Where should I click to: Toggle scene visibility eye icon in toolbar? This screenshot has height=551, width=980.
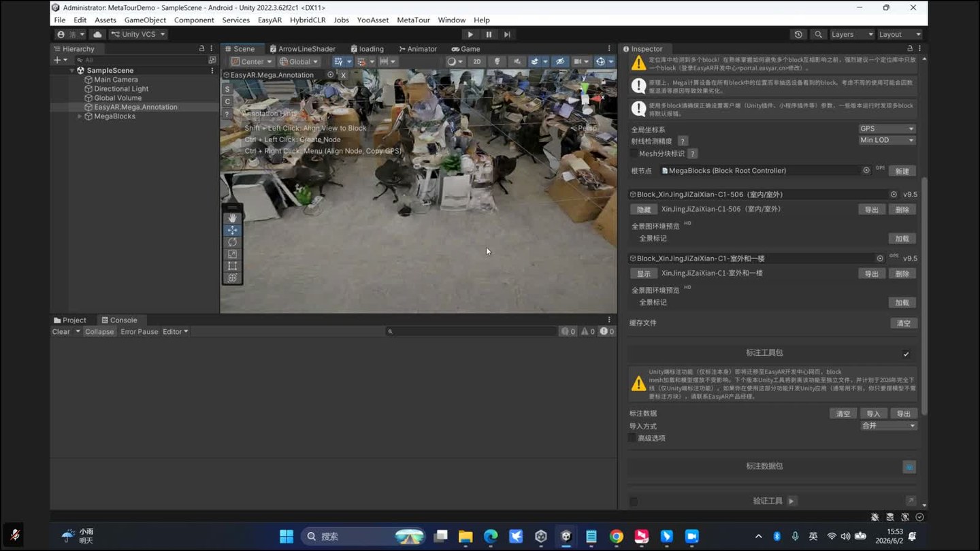[x=559, y=61]
